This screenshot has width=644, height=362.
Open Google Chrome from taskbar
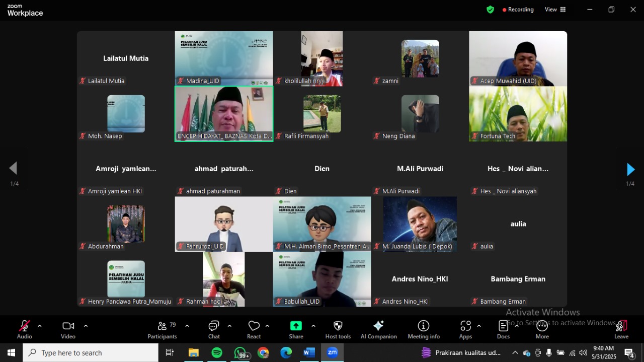pyautogui.click(x=263, y=352)
